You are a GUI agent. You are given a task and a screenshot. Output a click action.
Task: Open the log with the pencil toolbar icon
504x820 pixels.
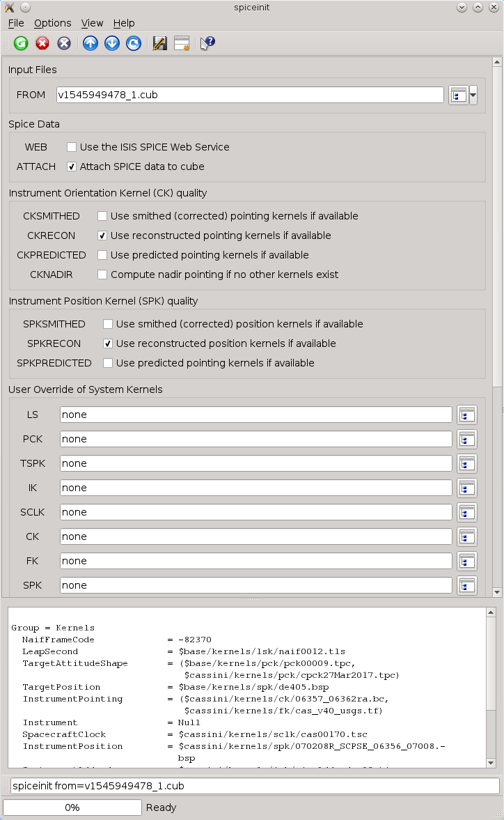coord(159,43)
